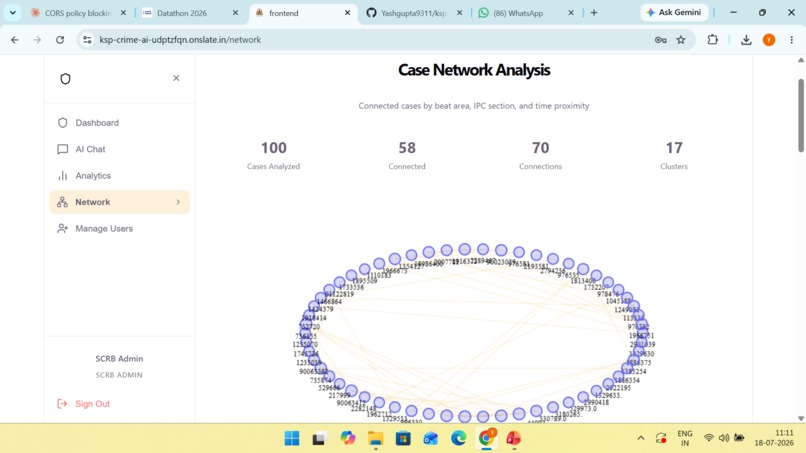Click the 100 Cases Analyzed stat
The image size is (806, 453).
(x=273, y=155)
